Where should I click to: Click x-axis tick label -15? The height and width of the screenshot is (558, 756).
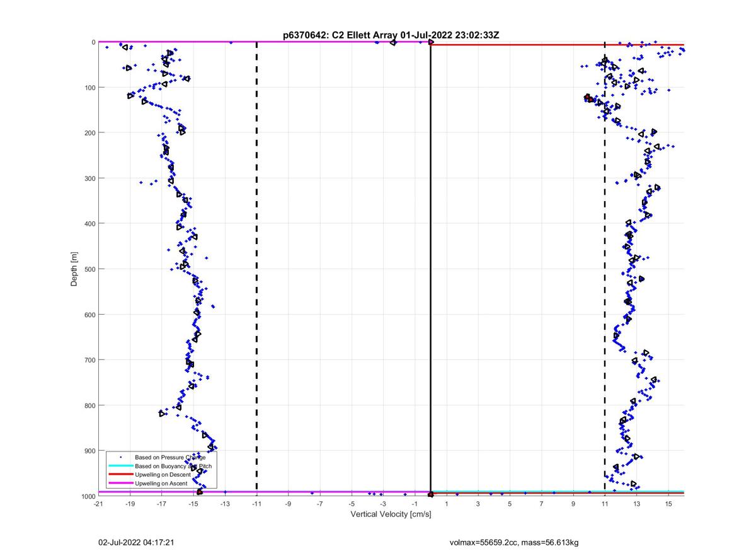point(193,504)
